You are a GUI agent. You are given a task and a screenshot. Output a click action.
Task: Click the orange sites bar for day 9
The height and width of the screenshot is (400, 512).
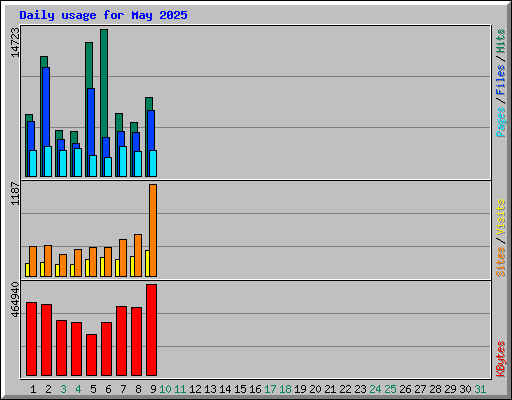153,230
